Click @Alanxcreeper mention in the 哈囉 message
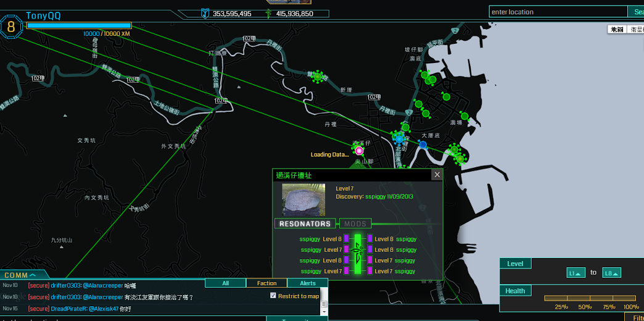The height and width of the screenshot is (321, 644). coord(102,285)
